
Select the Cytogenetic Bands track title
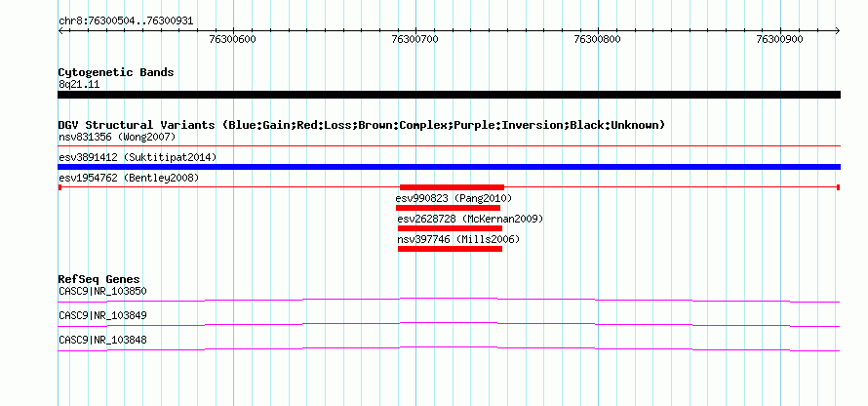(116, 72)
